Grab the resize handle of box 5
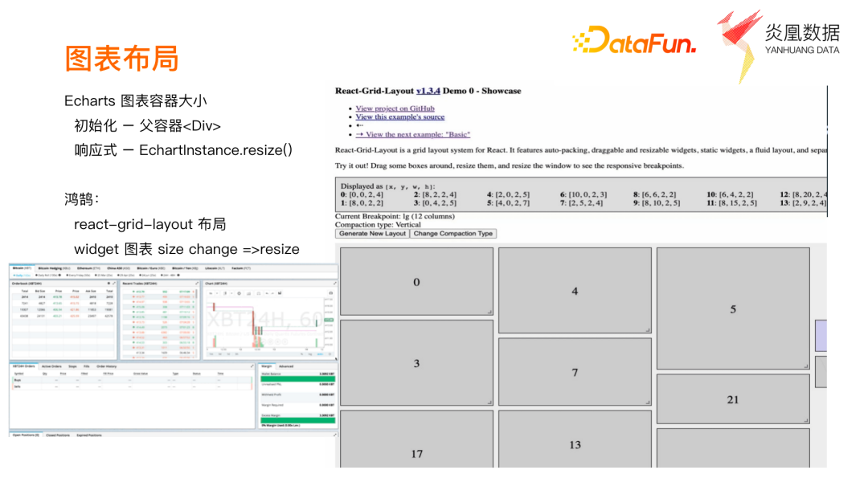 tap(807, 366)
